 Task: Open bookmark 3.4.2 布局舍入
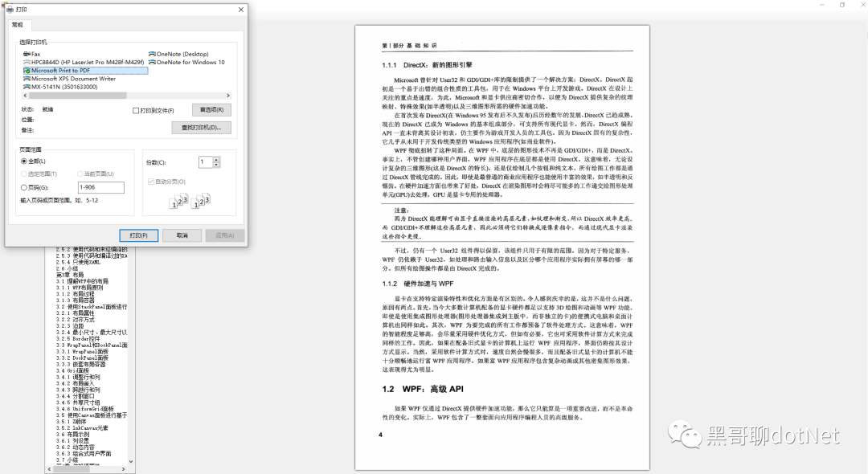[76, 383]
